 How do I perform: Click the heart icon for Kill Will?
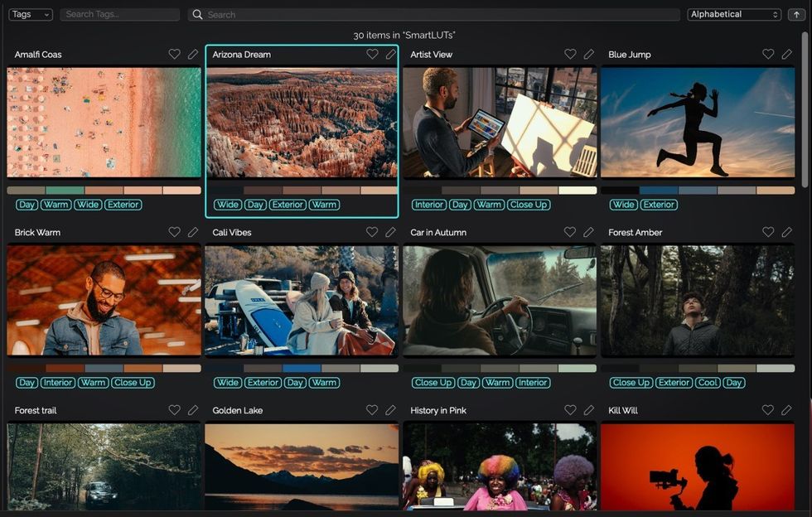[x=768, y=410]
